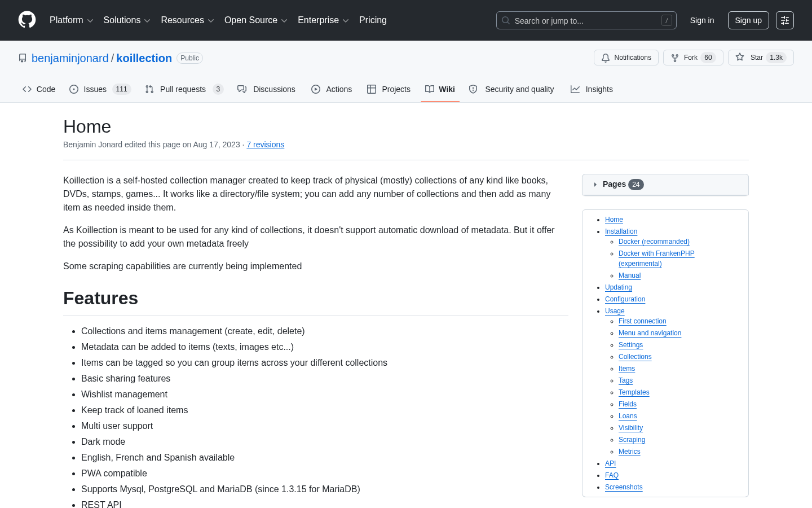Viewport: 812px width, 508px height.
Task: Click the Fork icon
Action: [x=675, y=58]
